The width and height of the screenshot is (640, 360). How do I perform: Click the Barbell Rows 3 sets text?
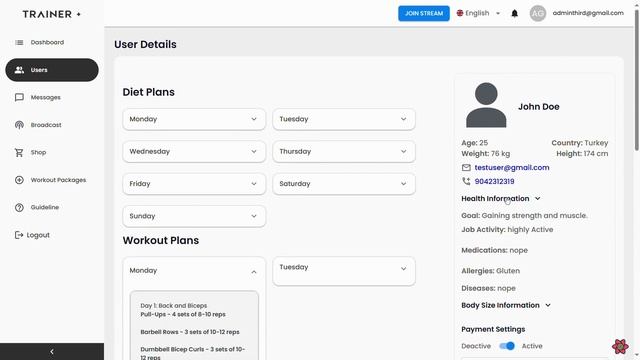[x=190, y=332]
